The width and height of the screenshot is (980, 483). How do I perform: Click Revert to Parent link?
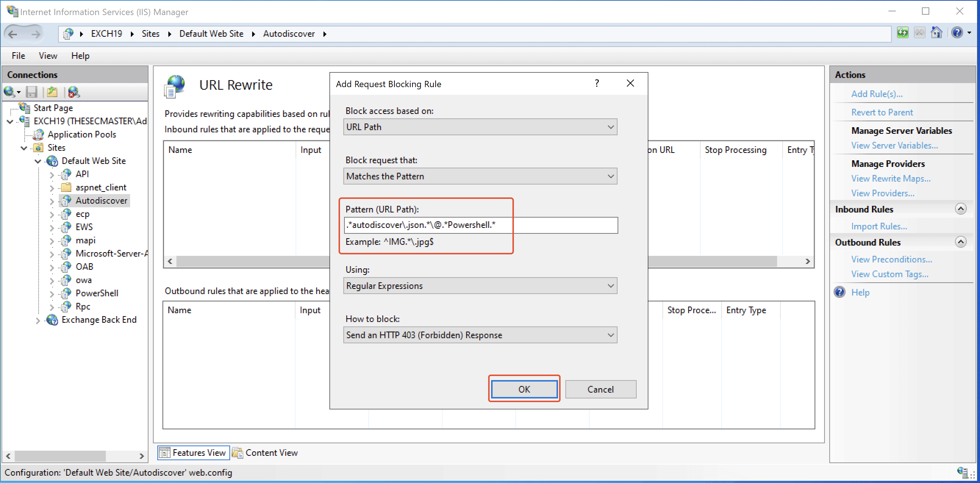(882, 112)
